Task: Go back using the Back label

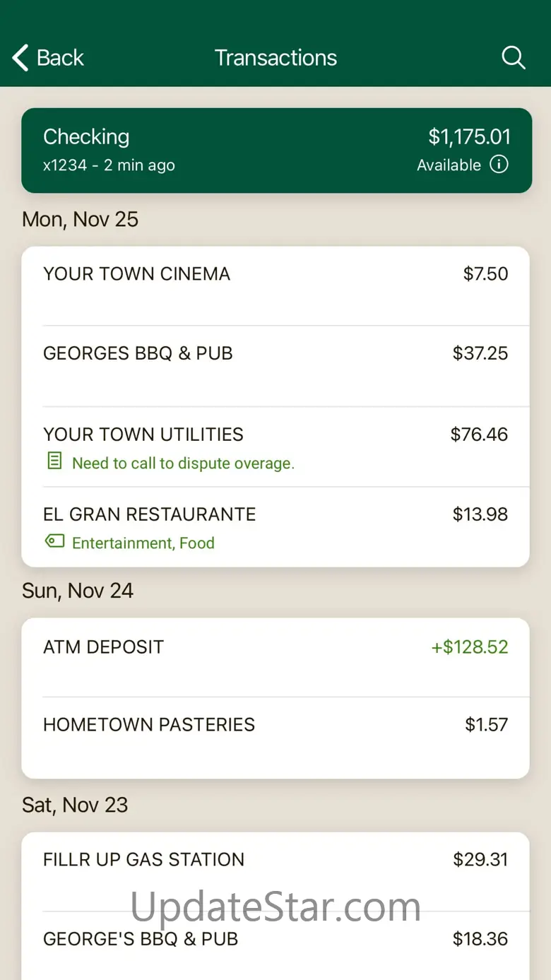Action: click(60, 58)
